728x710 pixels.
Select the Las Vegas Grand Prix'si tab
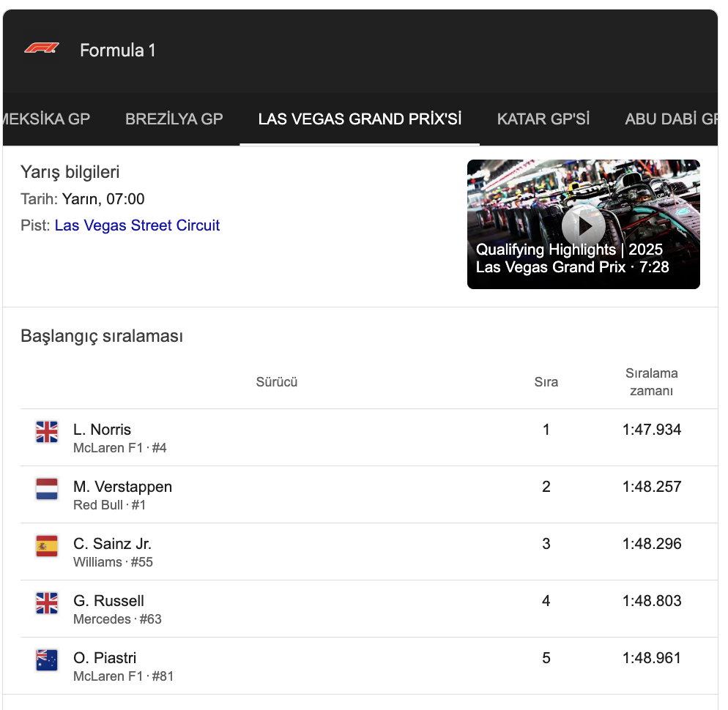[360, 119]
